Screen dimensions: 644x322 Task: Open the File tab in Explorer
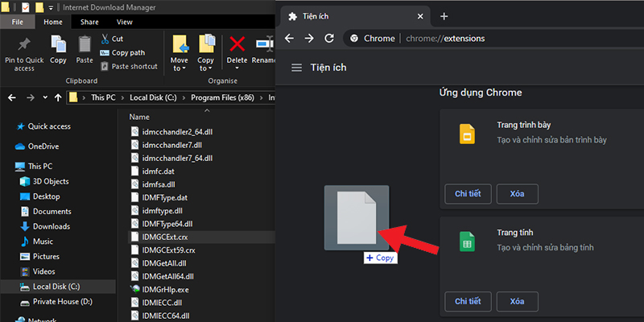point(17,23)
